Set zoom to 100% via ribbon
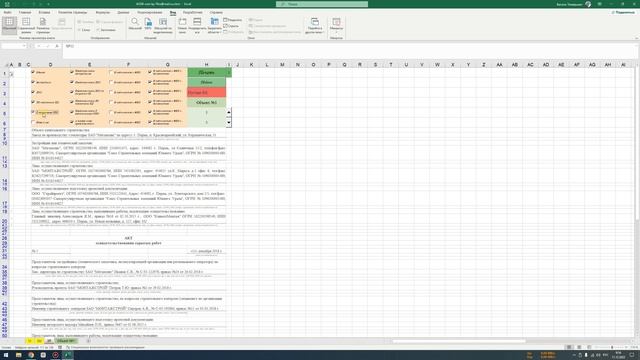Image resolution: width=640 pixels, height=360 pixels. (x=148, y=24)
